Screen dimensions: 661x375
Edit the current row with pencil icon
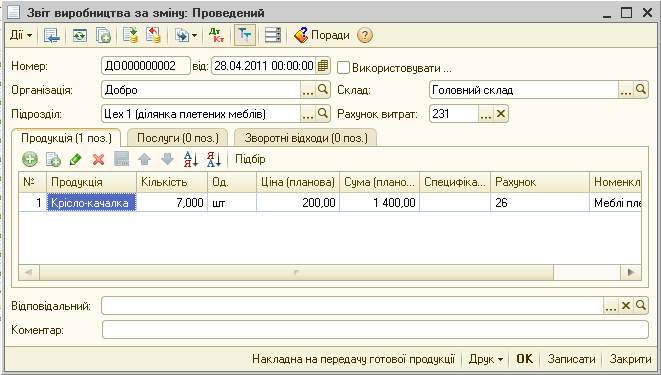tap(75, 159)
